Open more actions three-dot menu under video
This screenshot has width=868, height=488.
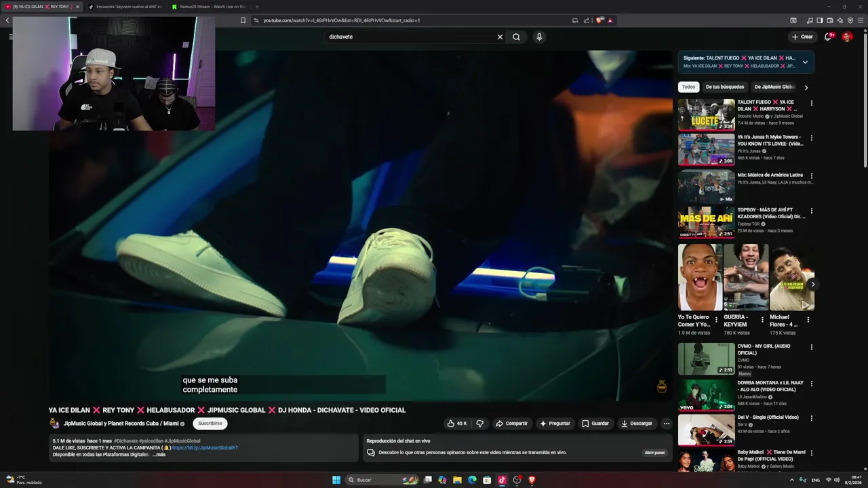click(x=666, y=424)
